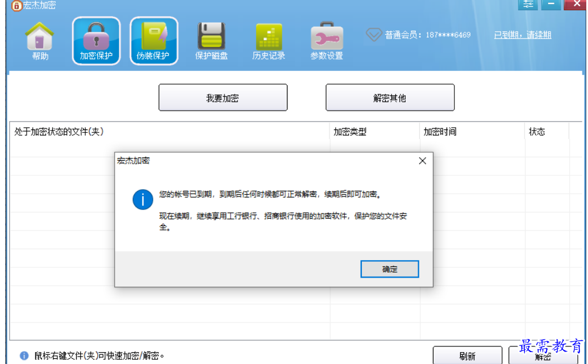588x364 pixels.
Task: Minimize the 宏杰加密 window
Action: click(551, 5)
